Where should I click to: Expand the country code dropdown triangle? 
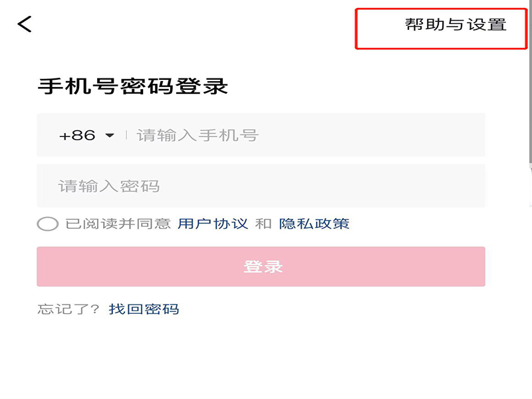point(110,135)
